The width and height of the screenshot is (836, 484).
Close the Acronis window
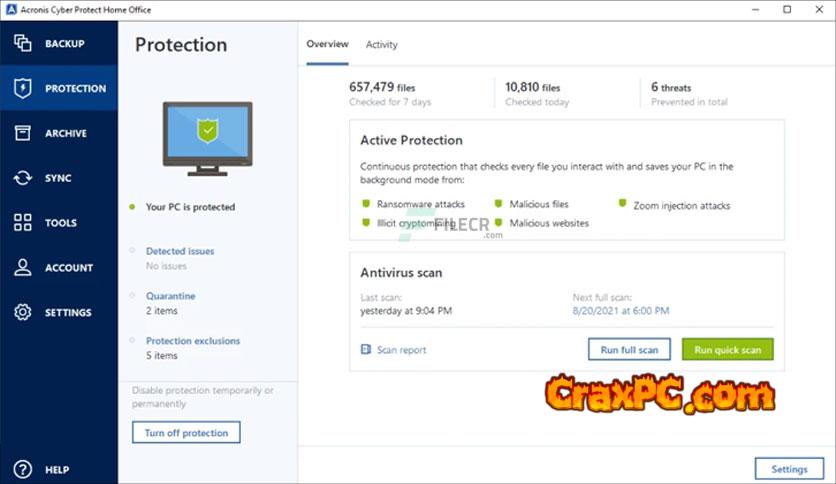[x=819, y=10]
